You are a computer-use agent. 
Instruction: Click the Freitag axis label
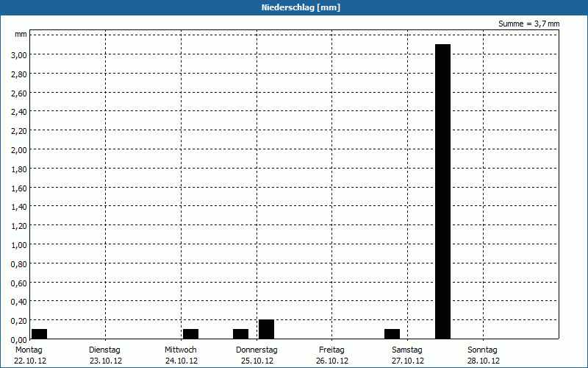point(331,350)
